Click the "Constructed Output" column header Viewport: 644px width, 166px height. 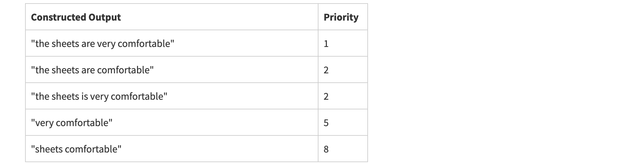click(76, 17)
